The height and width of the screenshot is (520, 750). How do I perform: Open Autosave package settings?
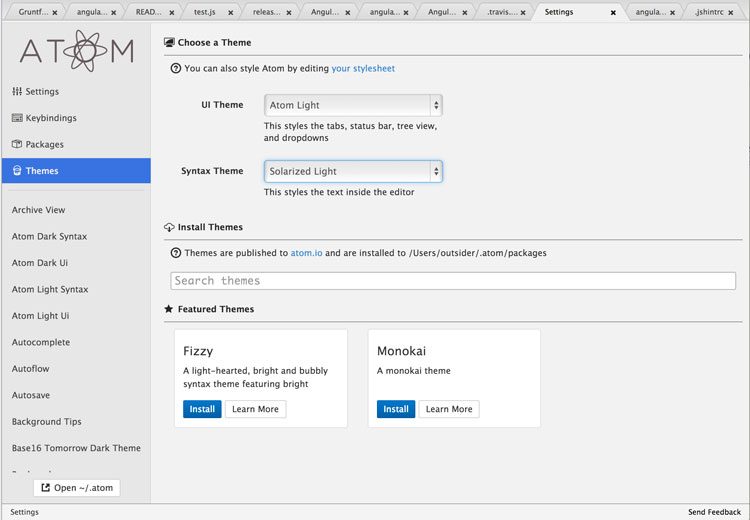pyautogui.click(x=31, y=395)
